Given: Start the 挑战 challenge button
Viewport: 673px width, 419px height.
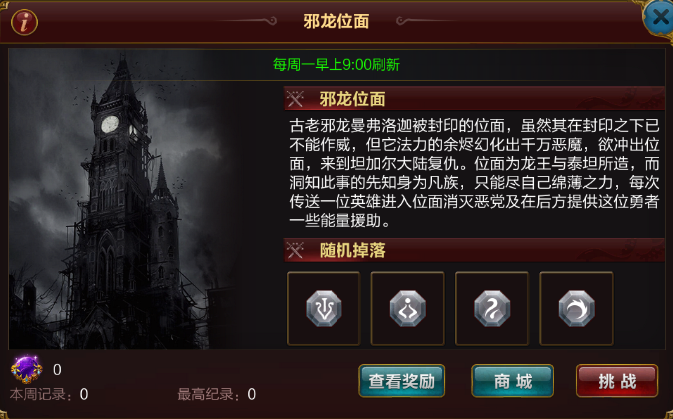Looking at the screenshot, I should pos(617,381).
